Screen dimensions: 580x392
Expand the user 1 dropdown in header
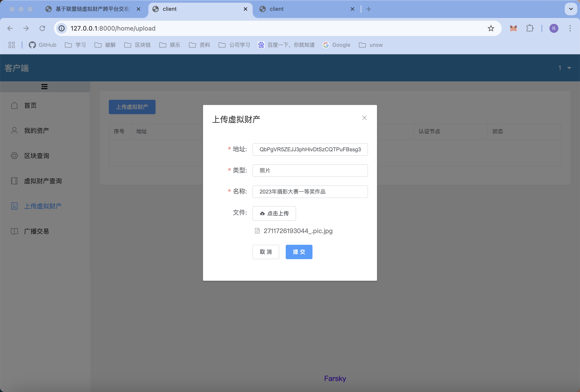[x=564, y=68]
